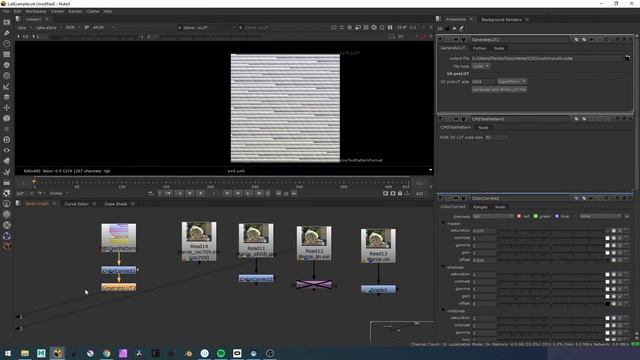The height and width of the screenshot is (360, 640).
Task: Click the 1D preLUT size field
Action: 483,82
